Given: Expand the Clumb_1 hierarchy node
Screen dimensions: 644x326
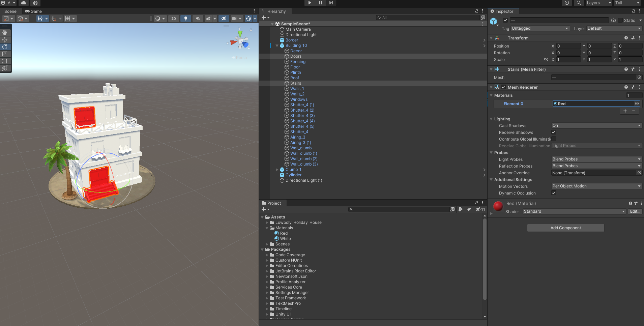Looking at the screenshot, I should (277, 170).
